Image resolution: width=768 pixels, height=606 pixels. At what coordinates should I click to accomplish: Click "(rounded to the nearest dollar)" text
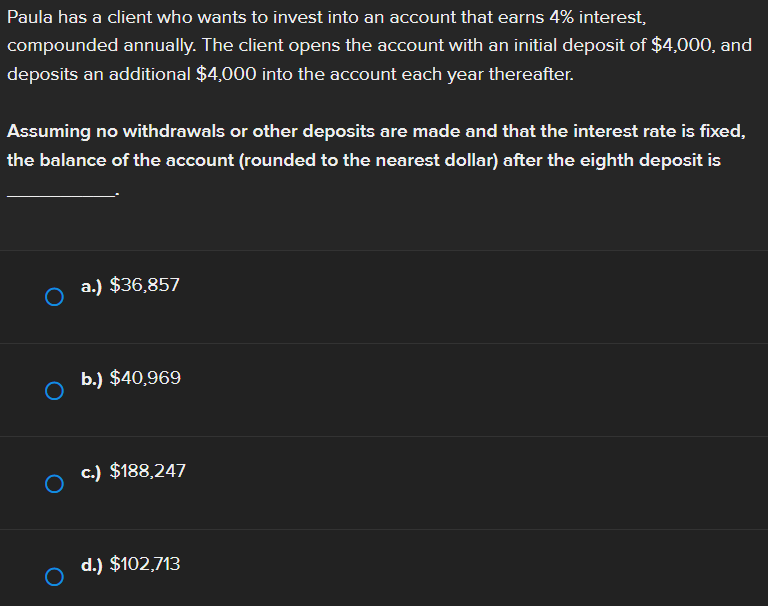pos(368,160)
